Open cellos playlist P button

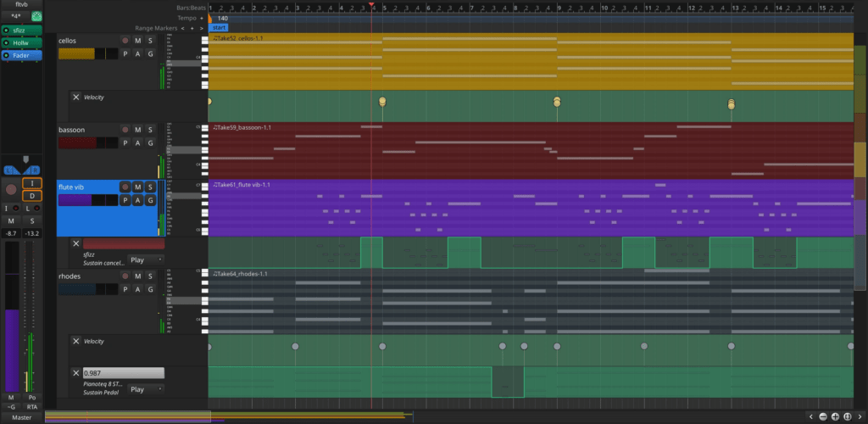tap(125, 53)
